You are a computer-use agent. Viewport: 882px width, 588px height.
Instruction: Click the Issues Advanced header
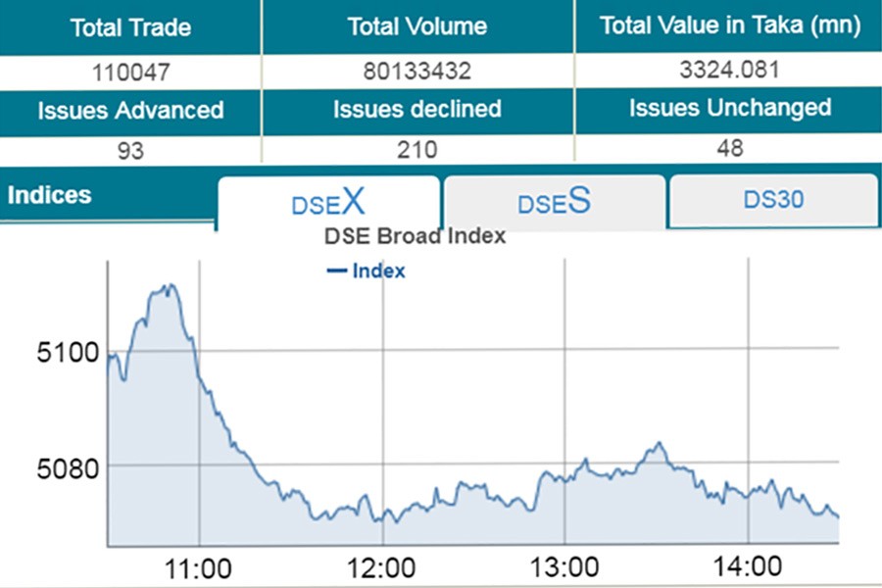pyautogui.click(x=130, y=110)
